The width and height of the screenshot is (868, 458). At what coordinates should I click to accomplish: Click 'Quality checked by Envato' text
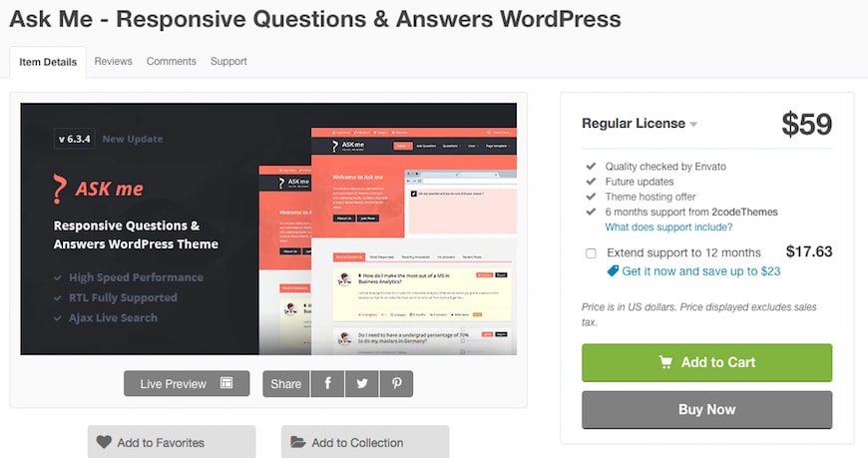(665, 167)
